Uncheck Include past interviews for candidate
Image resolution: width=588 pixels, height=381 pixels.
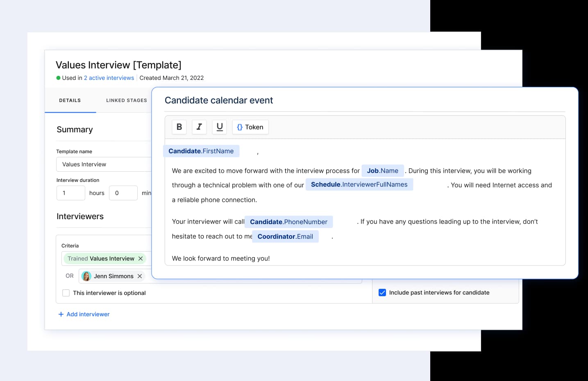(x=382, y=293)
